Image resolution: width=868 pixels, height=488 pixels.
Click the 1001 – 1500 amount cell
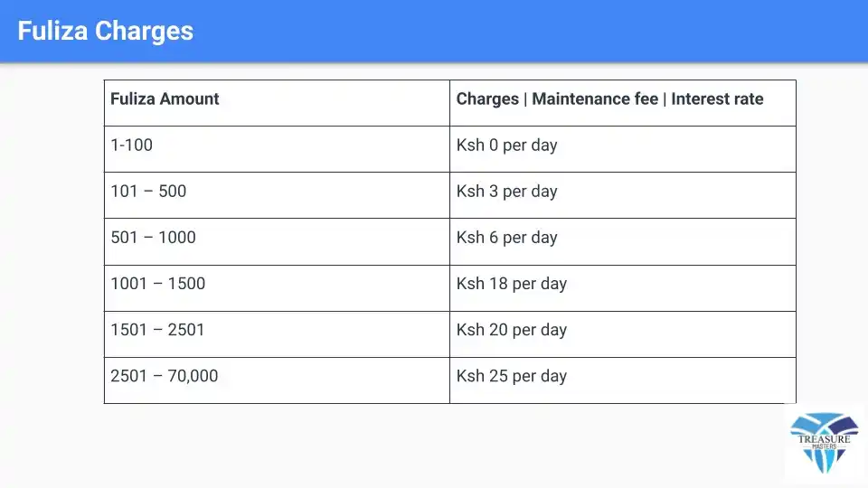click(277, 287)
